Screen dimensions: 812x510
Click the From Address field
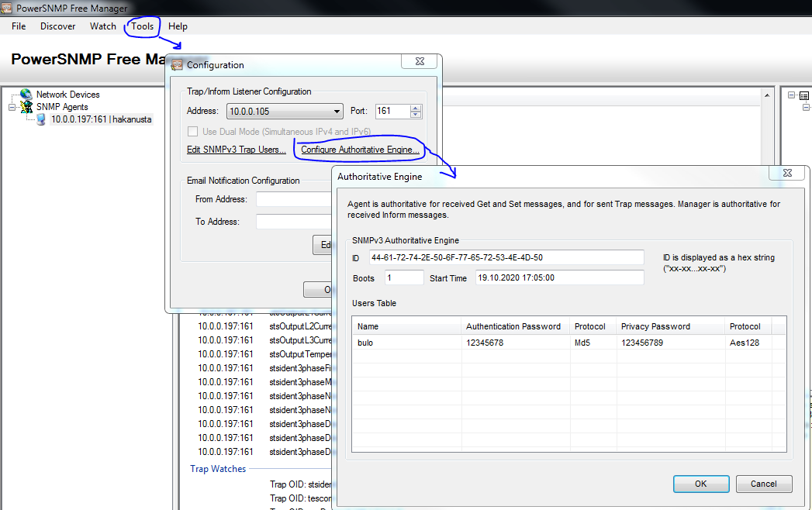pos(294,199)
